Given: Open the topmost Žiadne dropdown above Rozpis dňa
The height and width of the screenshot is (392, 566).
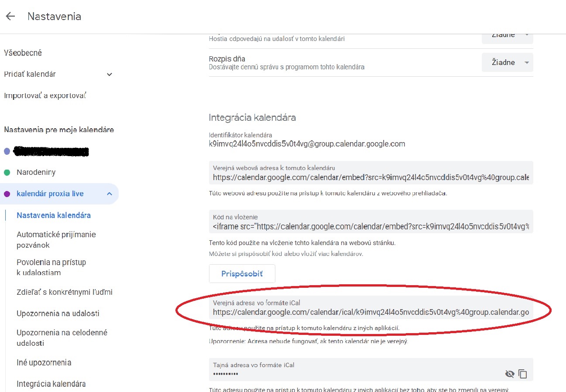Looking at the screenshot, I should click(507, 36).
